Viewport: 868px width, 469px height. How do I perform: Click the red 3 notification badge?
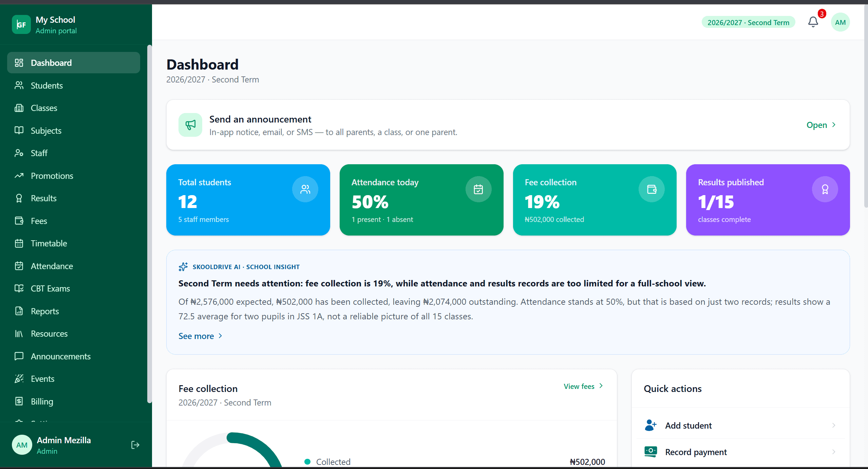[x=822, y=14]
